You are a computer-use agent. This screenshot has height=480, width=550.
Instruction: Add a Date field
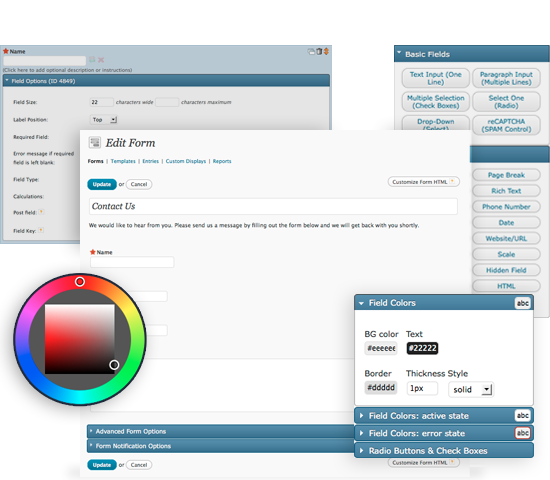pyautogui.click(x=506, y=222)
